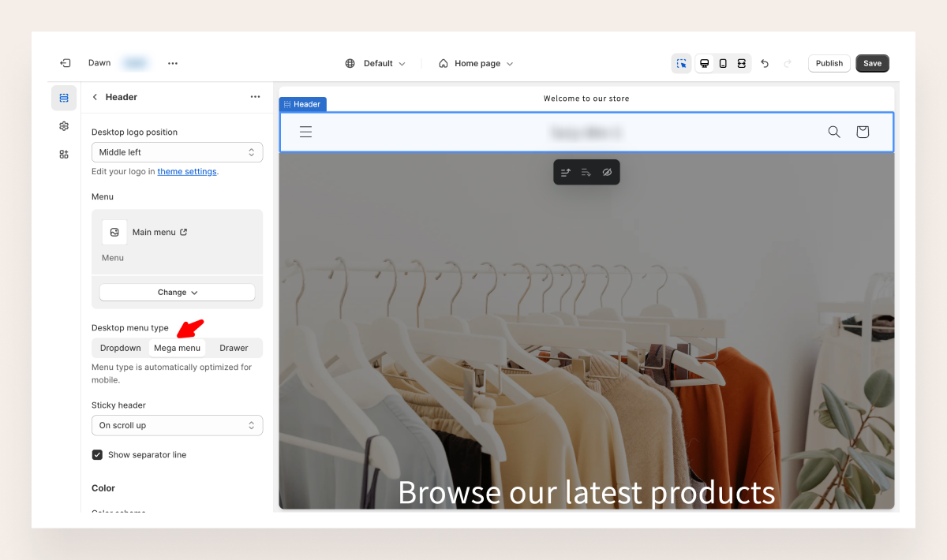Select Dropdown menu type
Screen dimensions: 947x560
point(120,348)
